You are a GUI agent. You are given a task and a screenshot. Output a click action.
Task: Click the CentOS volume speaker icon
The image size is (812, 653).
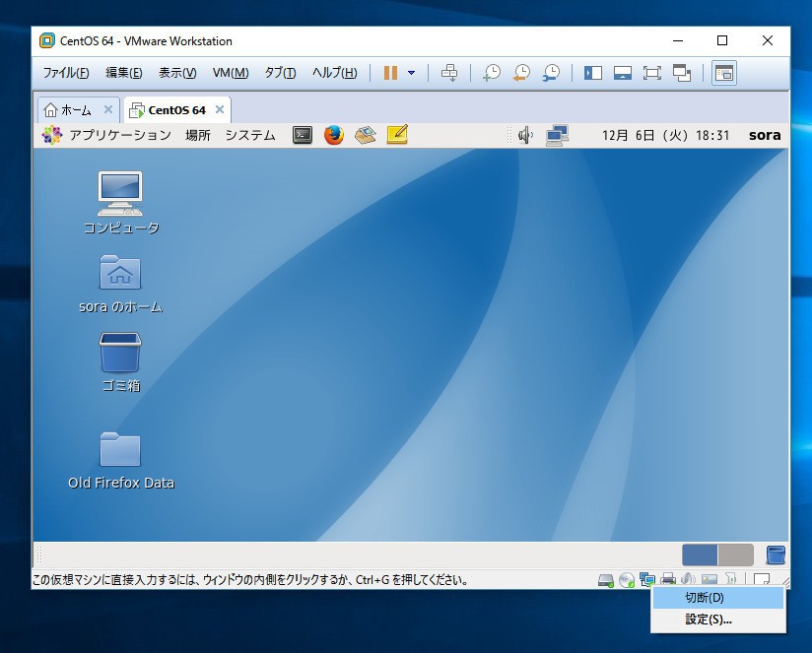coord(525,135)
